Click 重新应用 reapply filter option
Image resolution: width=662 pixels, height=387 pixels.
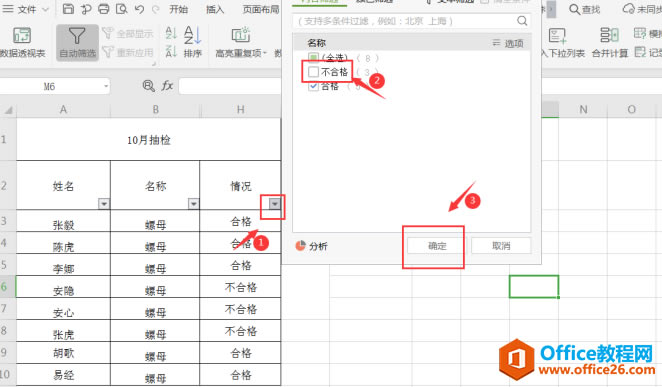[128, 52]
